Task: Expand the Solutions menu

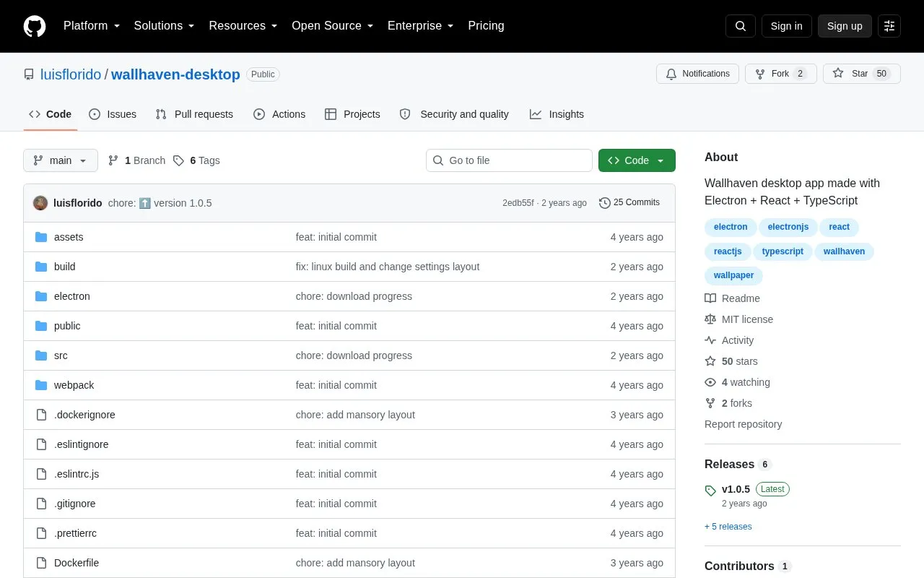Action: [165, 26]
